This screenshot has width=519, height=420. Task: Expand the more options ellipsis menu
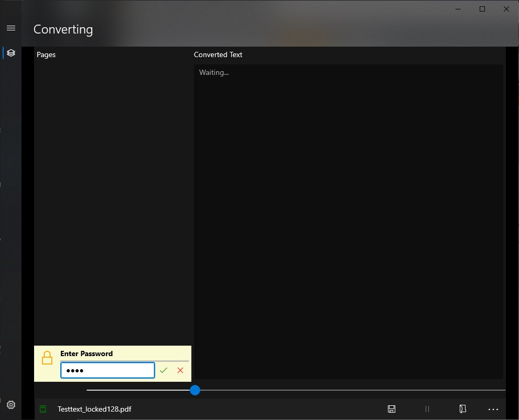click(x=493, y=410)
